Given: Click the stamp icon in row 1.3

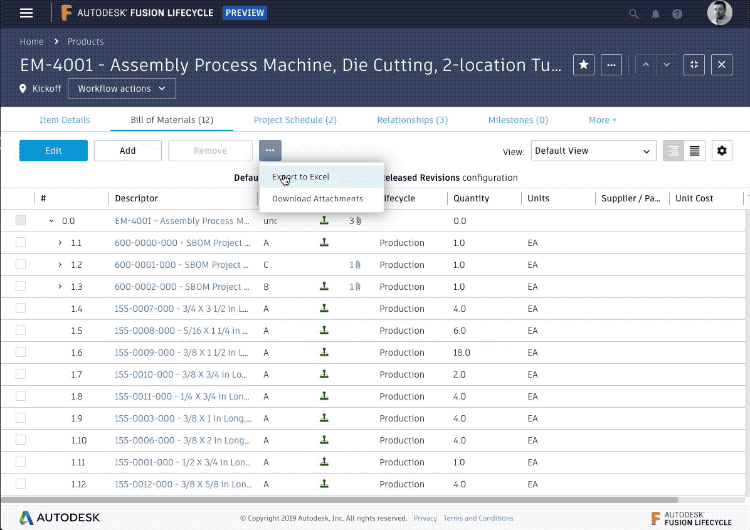Looking at the screenshot, I should click(x=324, y=286).
